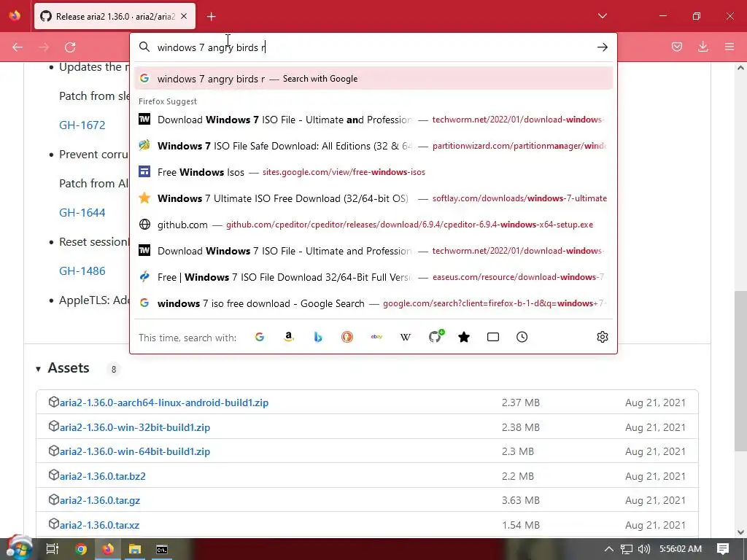The height and width of the screenshot is (560, 747).
Task: Open the Pocket save icon
Action: coord(676,47)
